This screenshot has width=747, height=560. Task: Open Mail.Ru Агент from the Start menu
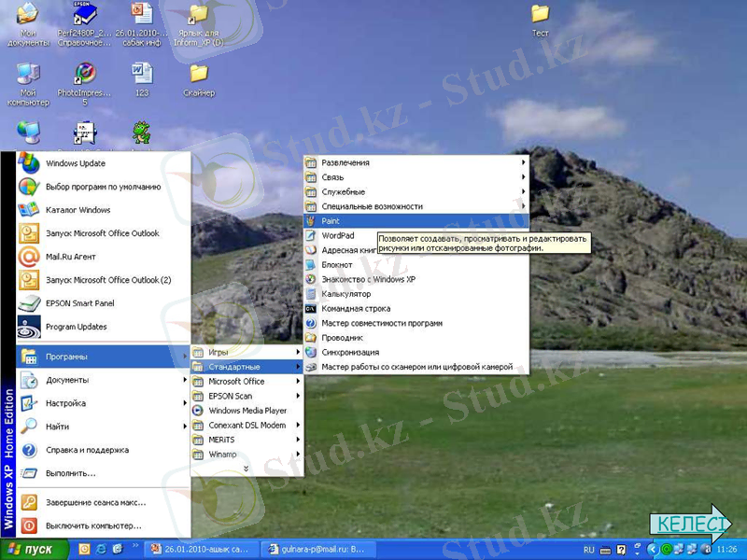pyautogui.click(x=70, y=257)
